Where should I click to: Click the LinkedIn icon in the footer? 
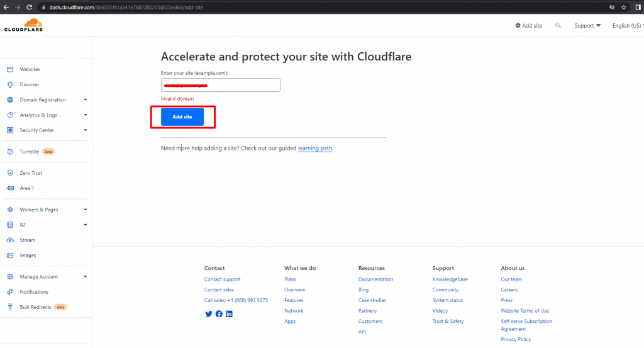click(229, 314)
